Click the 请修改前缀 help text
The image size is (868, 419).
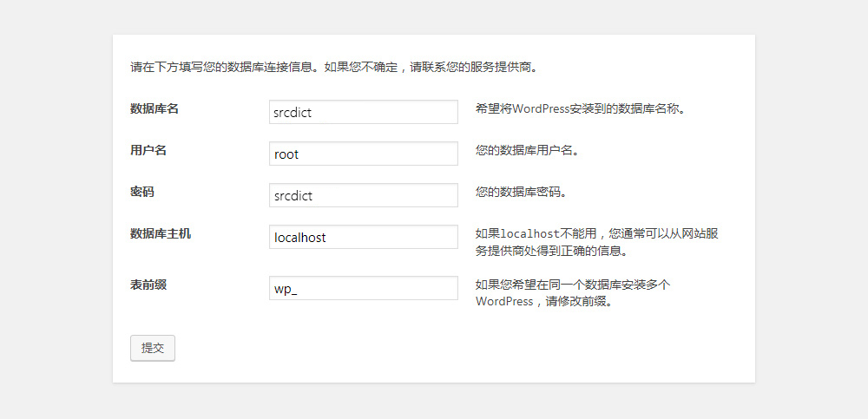(574, 293)
